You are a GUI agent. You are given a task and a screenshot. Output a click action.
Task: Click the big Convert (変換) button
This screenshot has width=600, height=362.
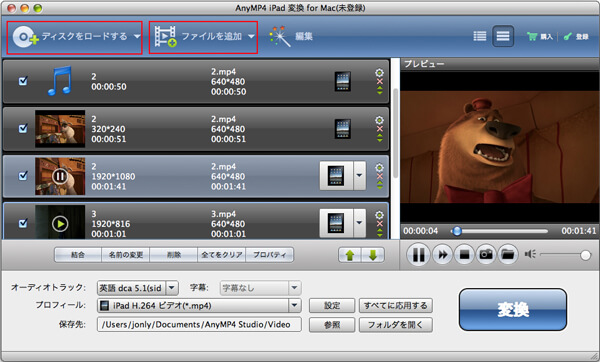(x=513, y=310)
